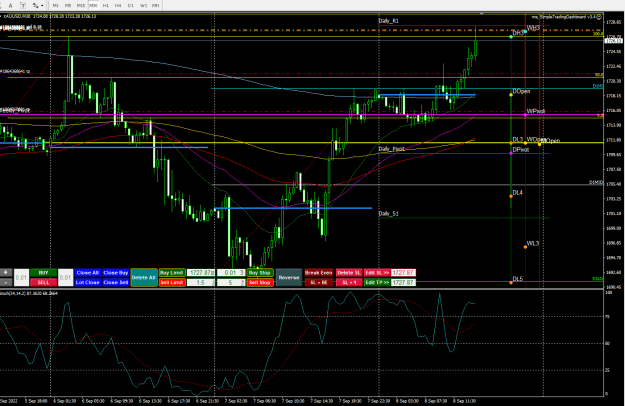Click the Daily_Pivot level label
This screenshot has height=406, width=625.
pos(391,149)
